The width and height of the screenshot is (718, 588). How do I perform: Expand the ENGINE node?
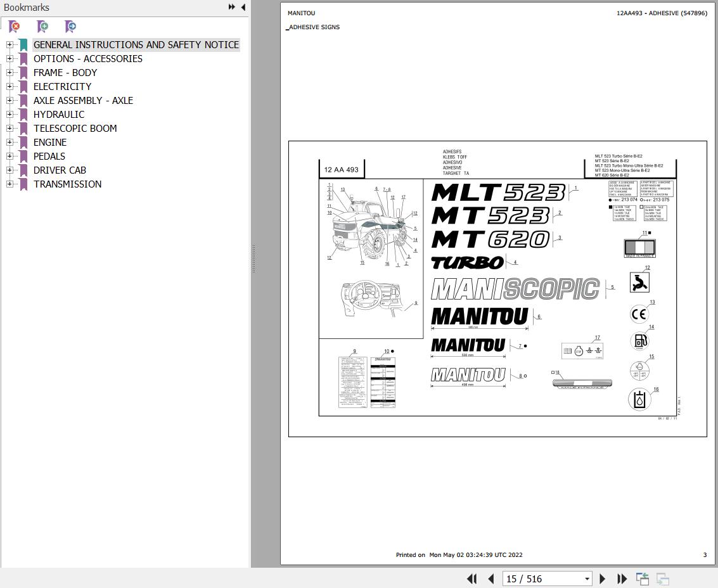pos(10,142)
